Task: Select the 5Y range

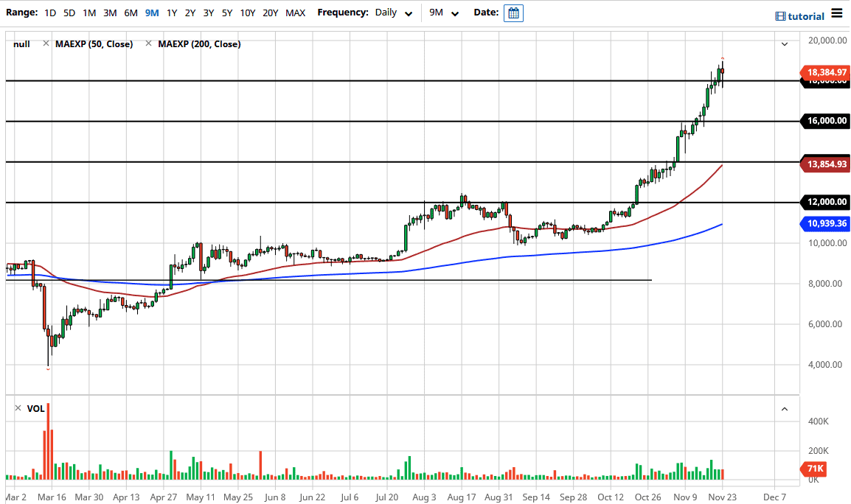Action: [x=227, y=13]
